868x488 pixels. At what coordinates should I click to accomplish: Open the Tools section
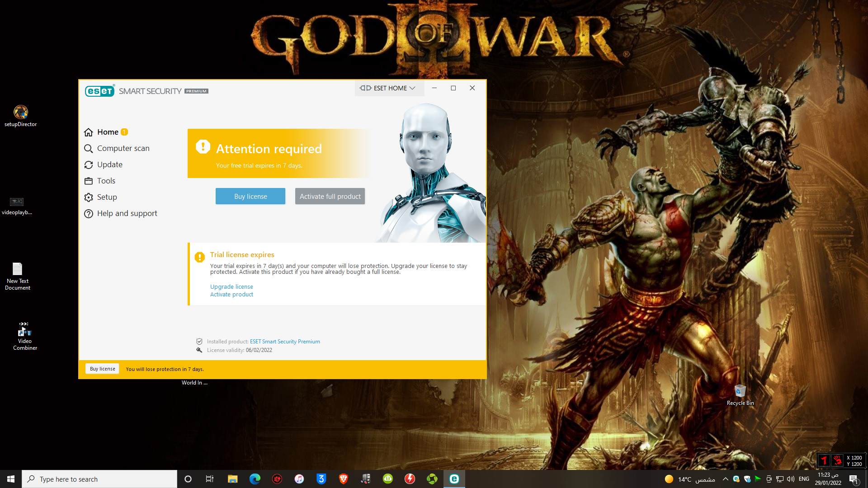coord(99,181)
